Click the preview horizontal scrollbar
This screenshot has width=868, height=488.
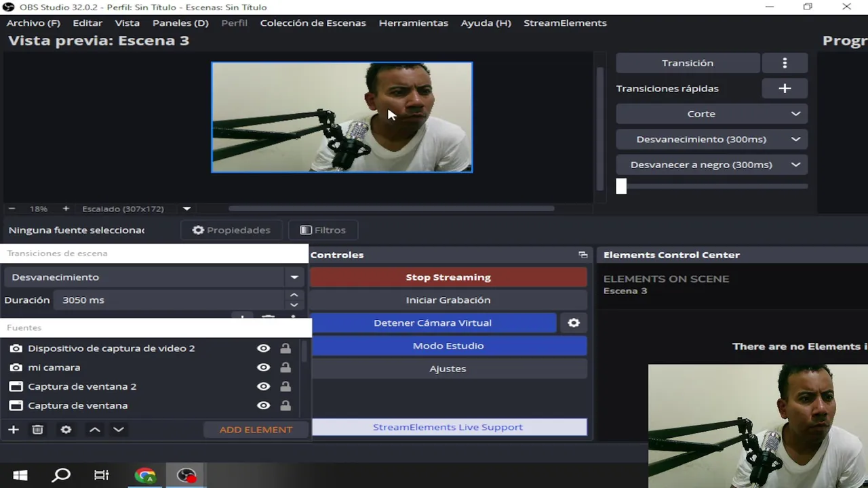[391, 209]
